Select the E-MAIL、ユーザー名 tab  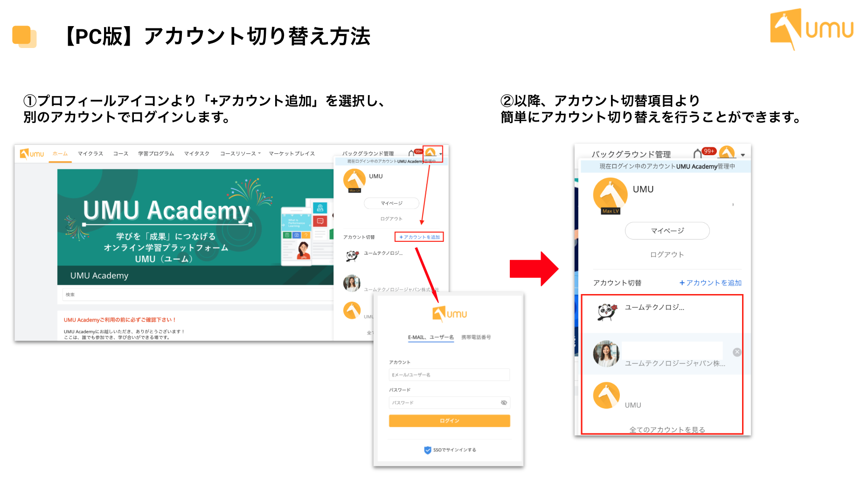[x=431, y=337]
